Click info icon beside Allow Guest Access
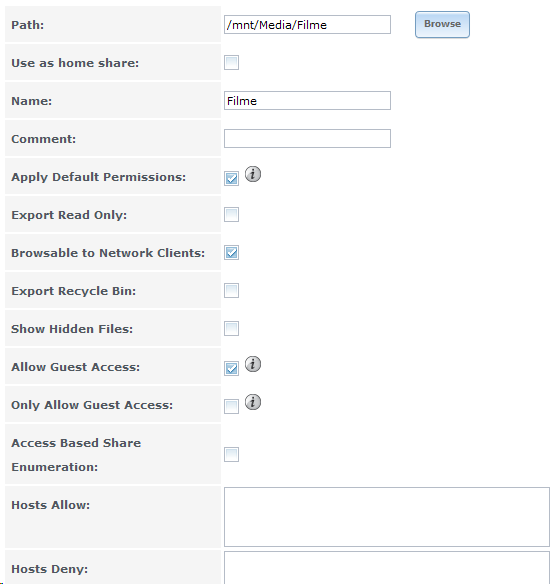Screen dimensions: 553x584 [253, 364]
